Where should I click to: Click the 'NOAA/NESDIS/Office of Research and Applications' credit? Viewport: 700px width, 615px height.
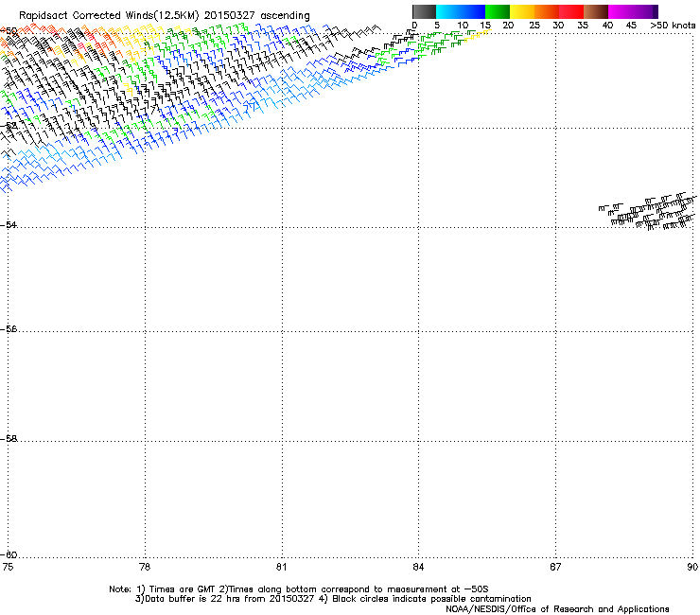[557, 609]
